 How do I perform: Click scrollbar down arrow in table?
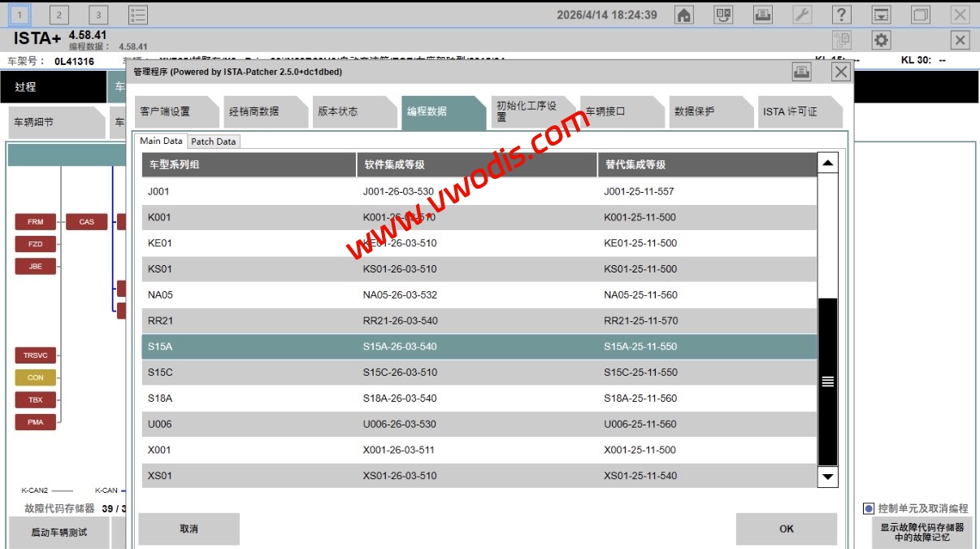point(827,477)
